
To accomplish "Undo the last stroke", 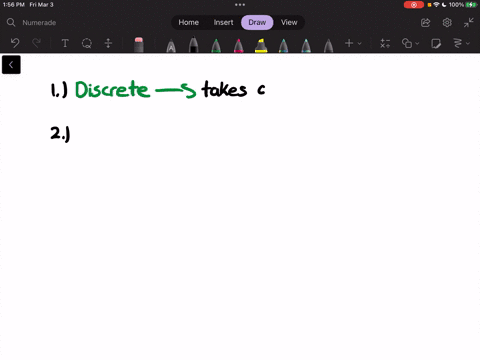I will (x=15, y=43).
